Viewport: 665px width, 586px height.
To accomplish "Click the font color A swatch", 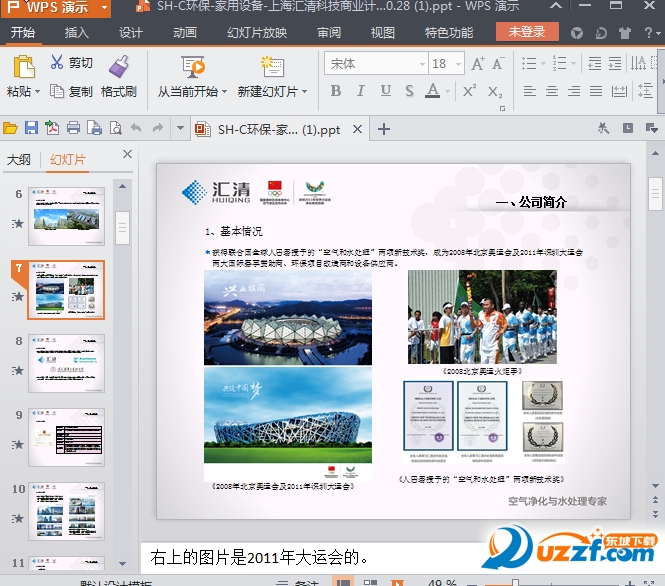I will point(432,91).
